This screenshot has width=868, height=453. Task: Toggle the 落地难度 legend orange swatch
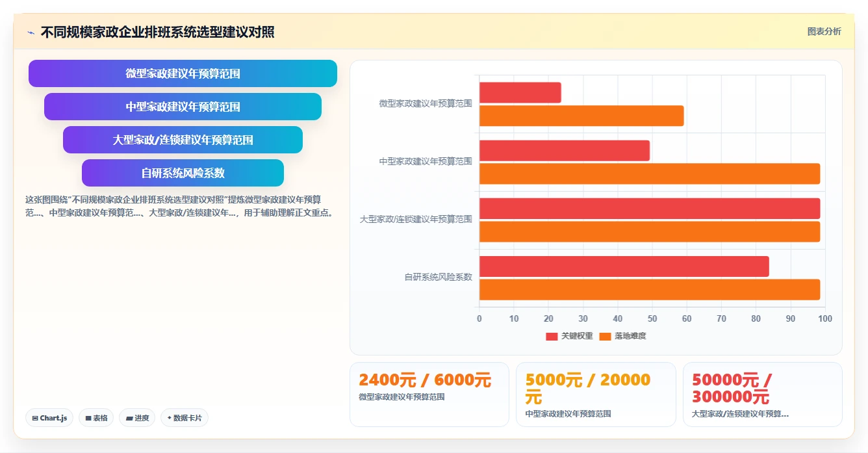click(606, 336)
